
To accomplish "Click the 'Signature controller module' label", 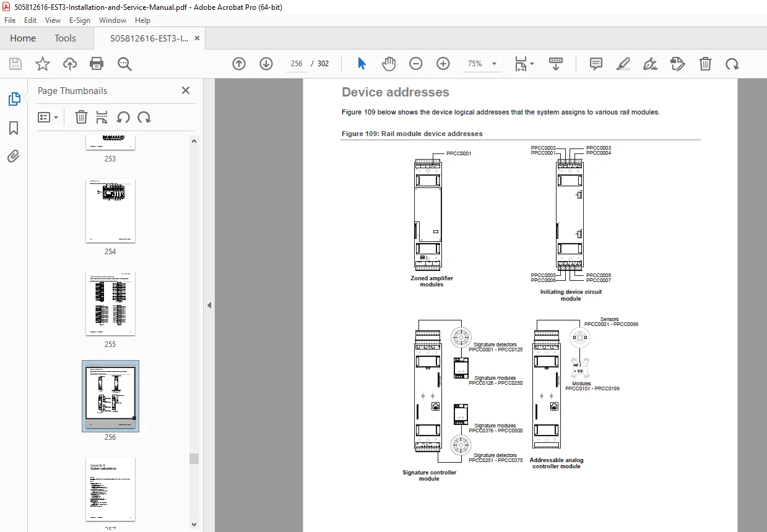I will pos(429,475).
